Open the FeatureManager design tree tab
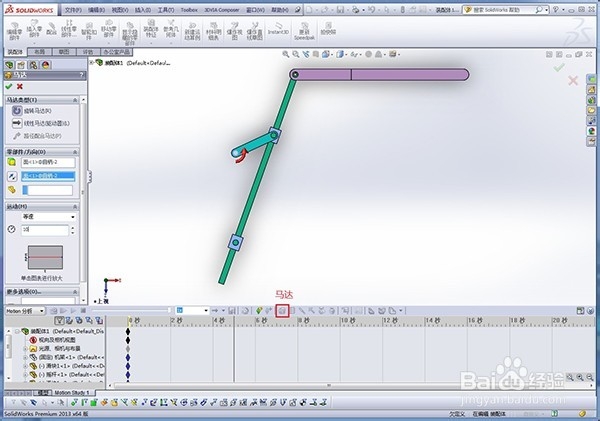 click(x=10, y=65)
